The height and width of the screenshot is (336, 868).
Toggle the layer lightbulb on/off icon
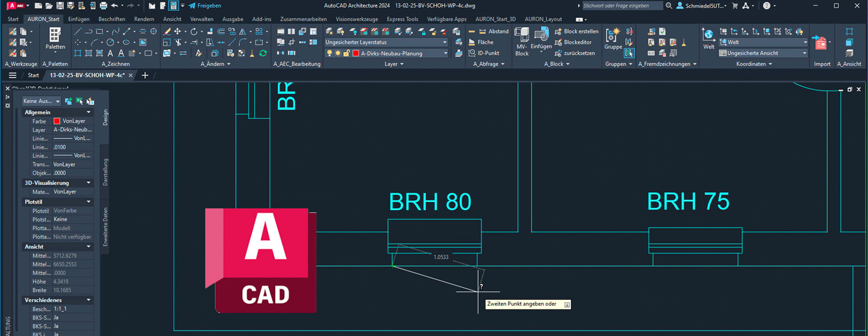pyautogui.click(x=329, y=53)
